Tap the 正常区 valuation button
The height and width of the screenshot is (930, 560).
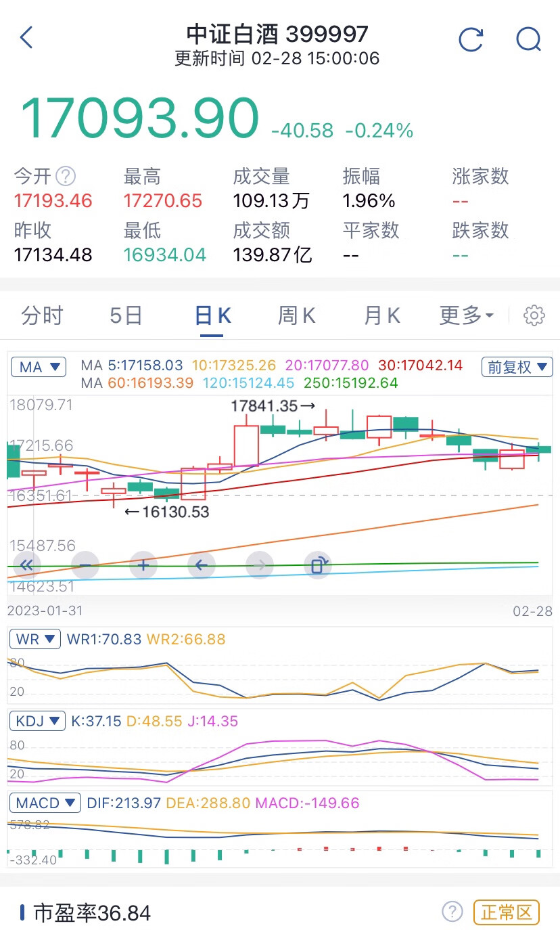tap(507, 912)
